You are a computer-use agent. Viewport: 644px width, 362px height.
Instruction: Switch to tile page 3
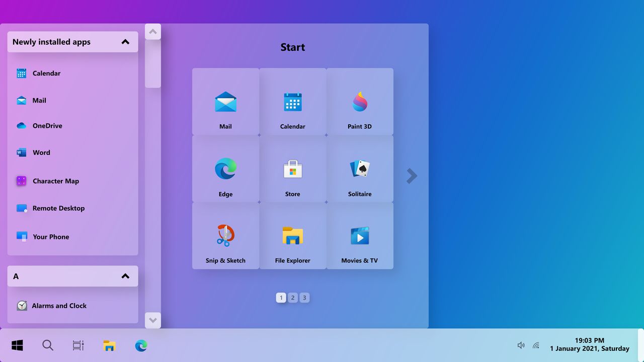pyautogui.click(x=304, y=297)
